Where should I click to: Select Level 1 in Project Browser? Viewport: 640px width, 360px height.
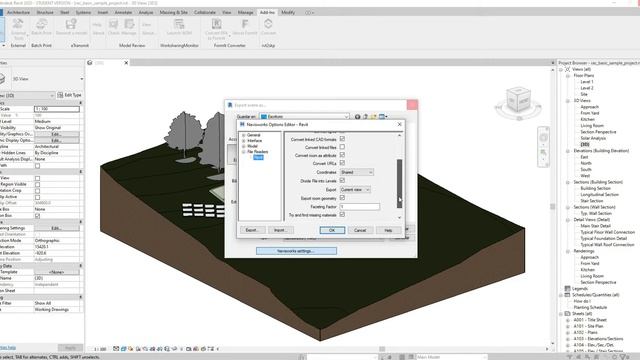587,82
